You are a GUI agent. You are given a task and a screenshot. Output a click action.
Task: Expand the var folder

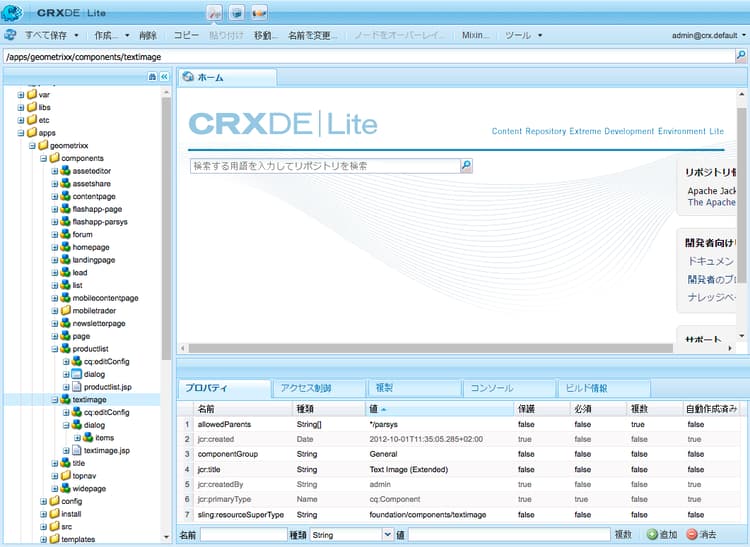click(21, 95)
